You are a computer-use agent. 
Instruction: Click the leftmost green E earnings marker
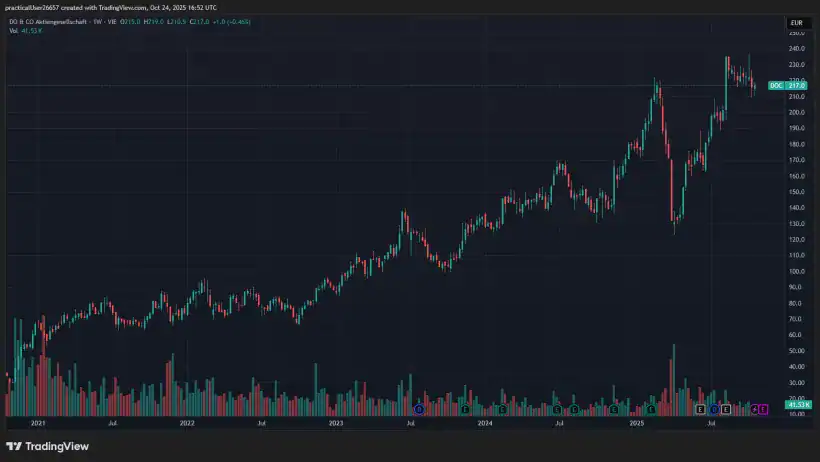point(465,409)
